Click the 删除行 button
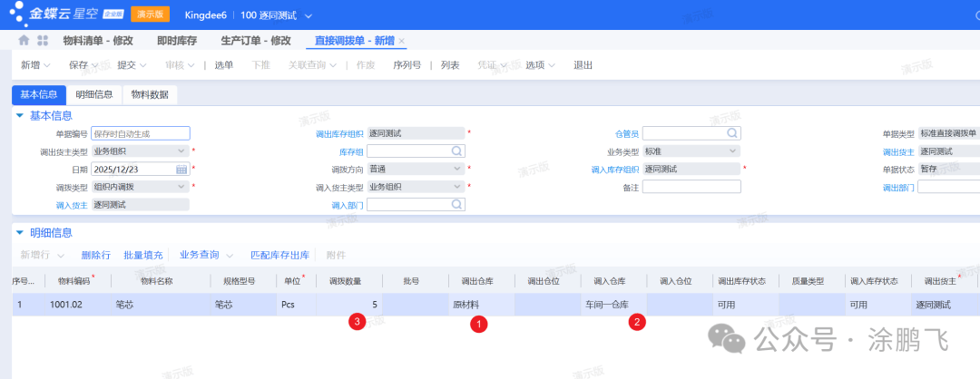Viewport: 980px width, 379px height. 96,256
